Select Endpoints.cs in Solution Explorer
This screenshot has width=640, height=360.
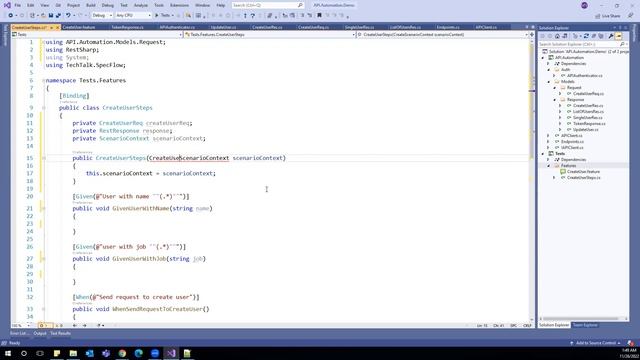(572, 142)
